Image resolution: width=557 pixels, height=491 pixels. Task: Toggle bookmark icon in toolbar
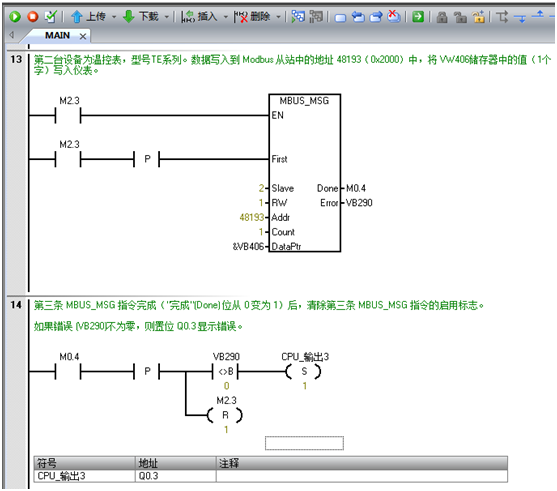(340, 17)
